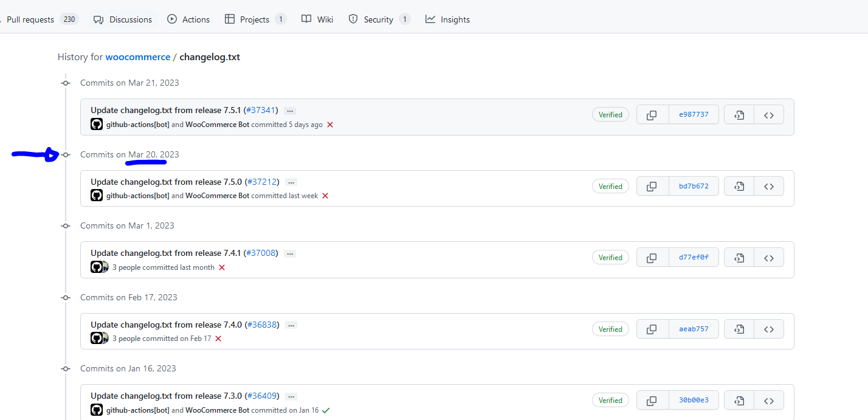Copy full SHA of commit e987737
Viewport: 868px width, 420px height.
pyautogui.click(x=652, y=114)
